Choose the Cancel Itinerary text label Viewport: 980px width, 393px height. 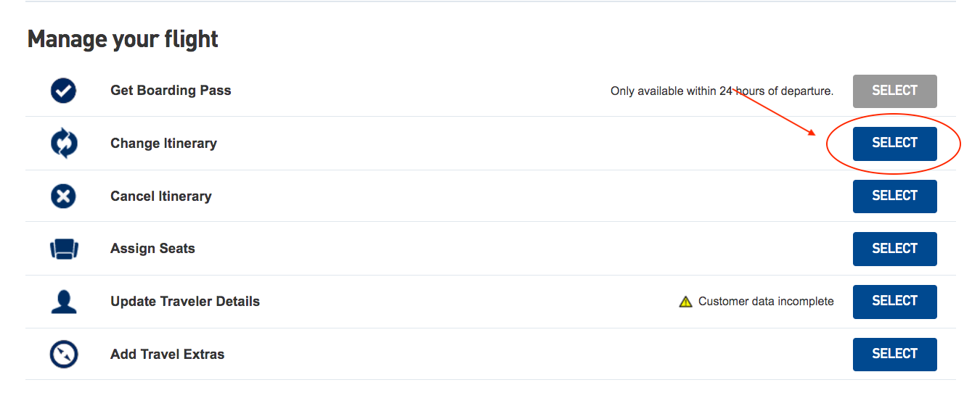(160, 196)
